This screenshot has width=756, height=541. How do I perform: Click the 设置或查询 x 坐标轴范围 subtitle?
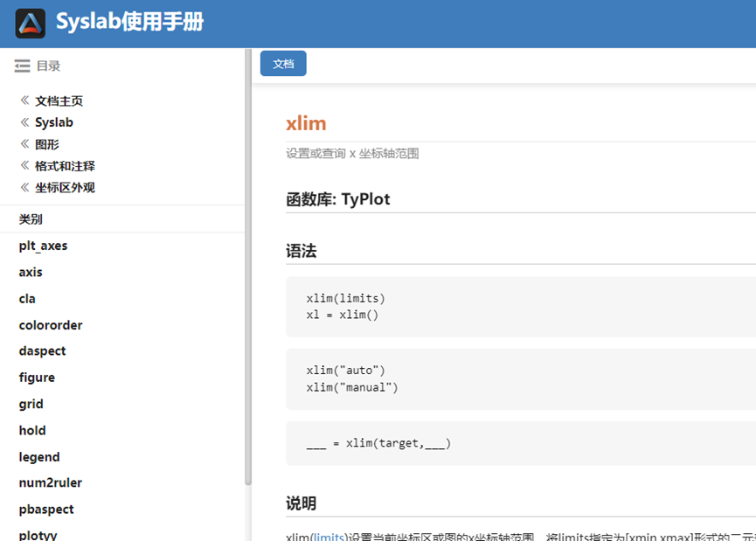click(x=352, y=154)
